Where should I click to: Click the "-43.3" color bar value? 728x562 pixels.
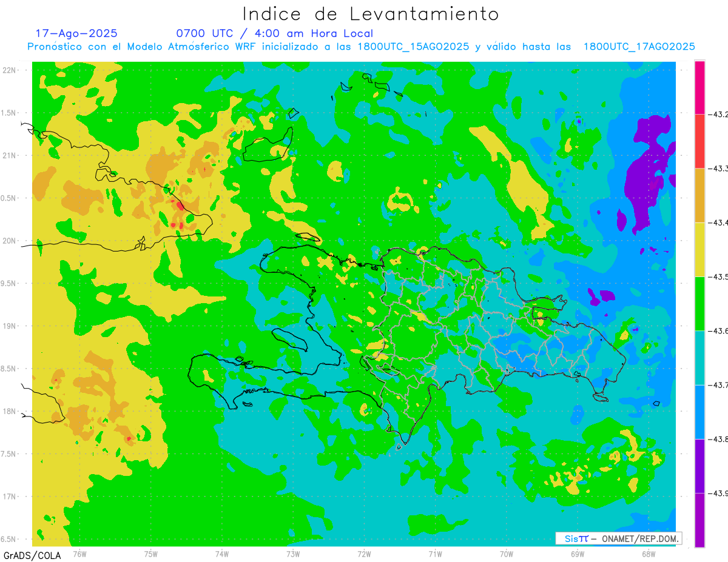[x=719, y=169]
